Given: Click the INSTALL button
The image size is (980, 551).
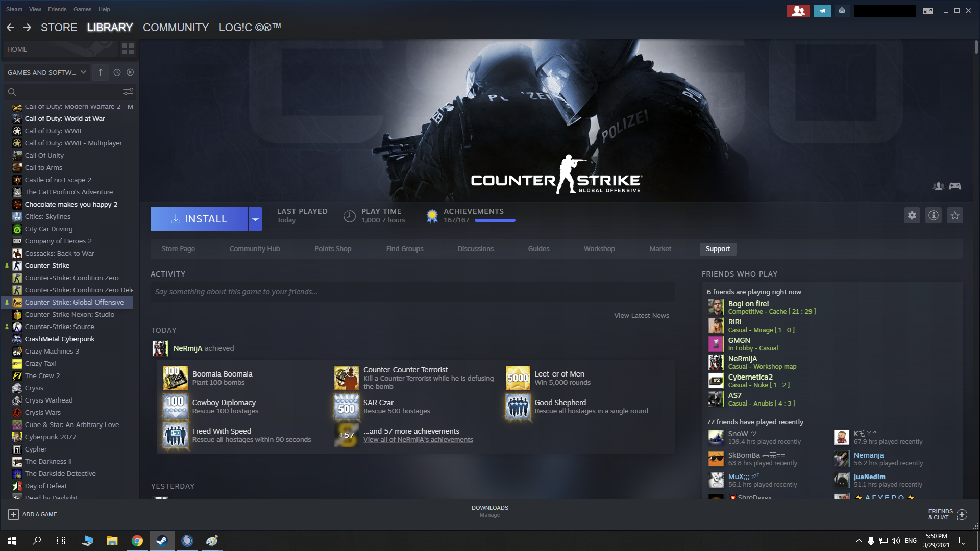Looking at the screenshot, I should 200,218.
